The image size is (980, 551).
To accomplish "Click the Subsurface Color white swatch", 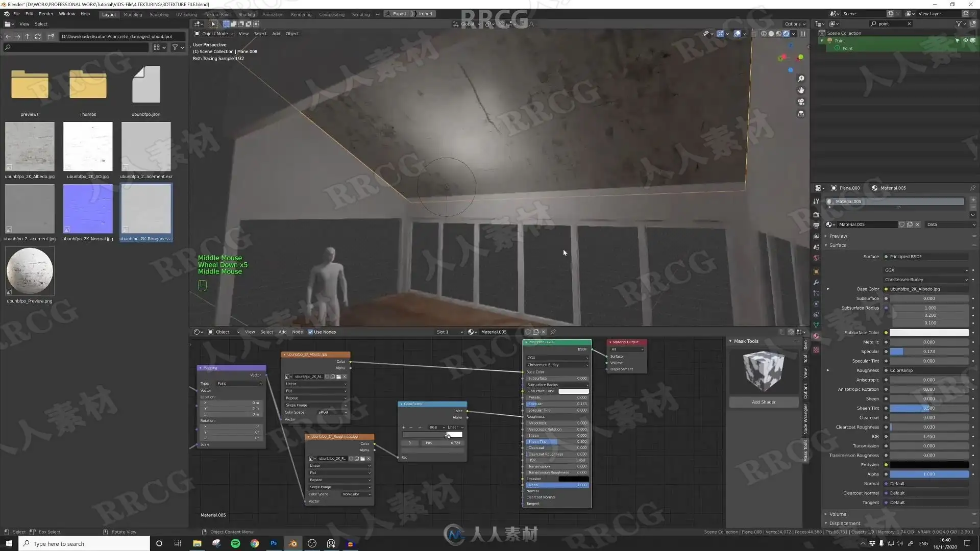I will coord(929,333).
